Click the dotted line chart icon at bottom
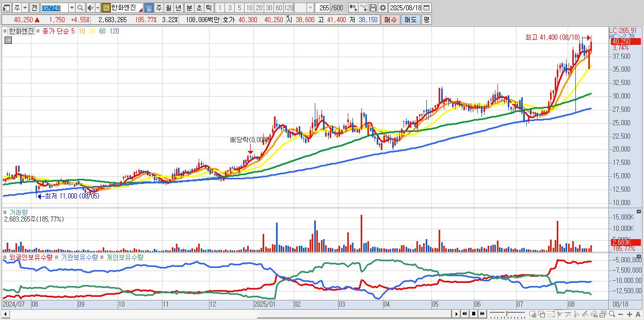 (550, 314)
